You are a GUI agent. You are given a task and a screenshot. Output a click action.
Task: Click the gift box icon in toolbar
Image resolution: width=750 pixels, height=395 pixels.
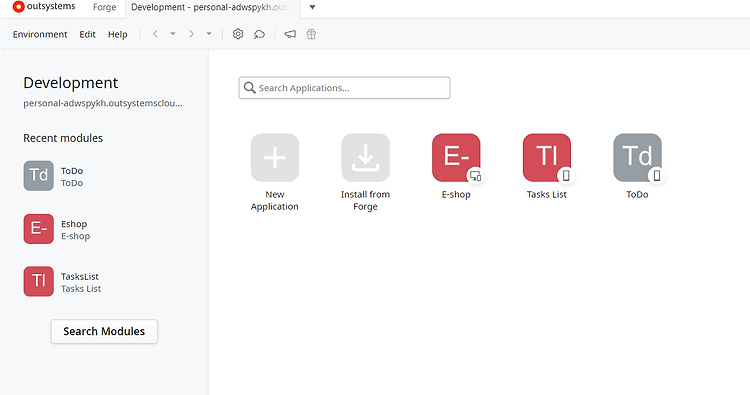click(x=311, y=34)
